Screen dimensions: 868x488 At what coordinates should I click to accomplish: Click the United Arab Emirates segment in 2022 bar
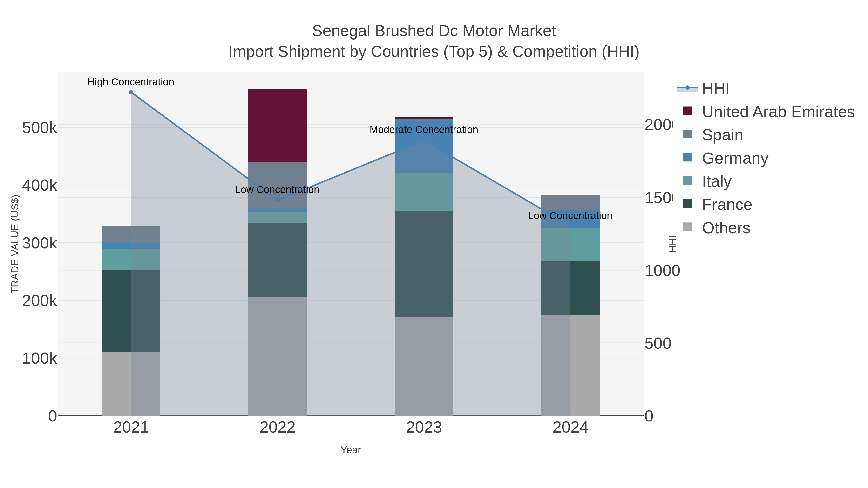click(278, 126)
